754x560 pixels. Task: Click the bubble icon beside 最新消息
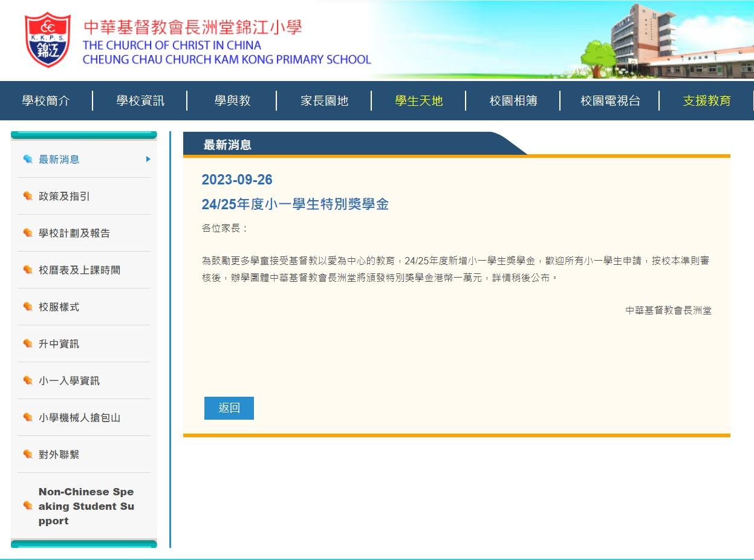28,160
